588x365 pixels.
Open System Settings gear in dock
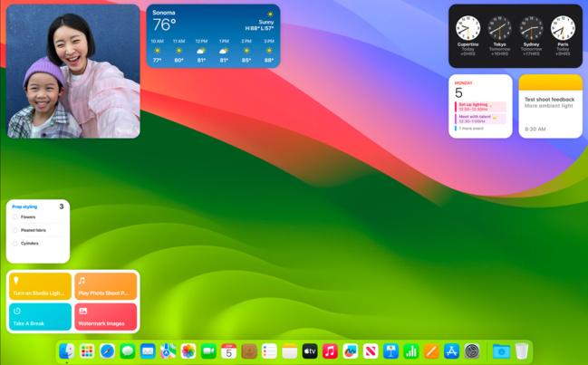472,351
